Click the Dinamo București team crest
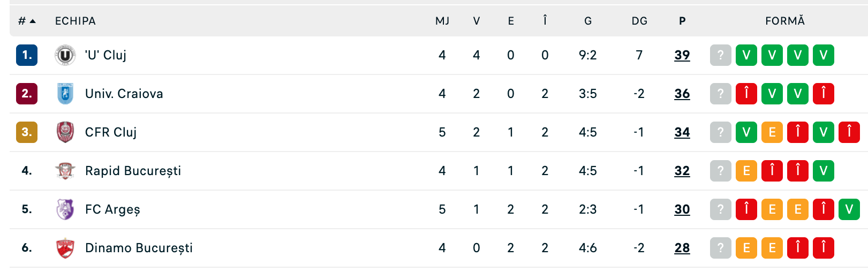Screen dimensions: 868x279 point(65,248)
